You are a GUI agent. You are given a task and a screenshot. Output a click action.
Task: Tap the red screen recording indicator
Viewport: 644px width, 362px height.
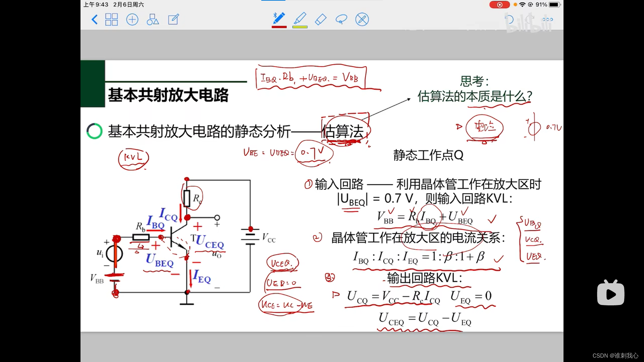click(499, 5)
